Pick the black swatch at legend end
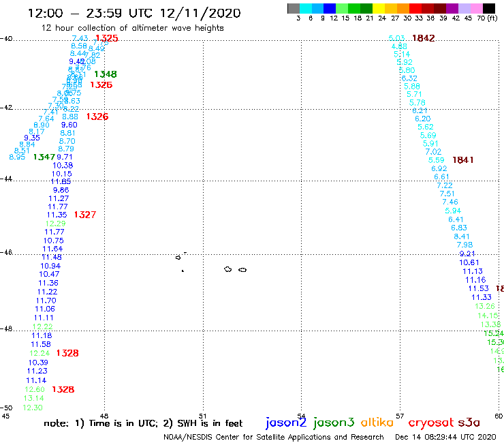Screen dimensions: 504x443 click(x=489, y=8)
